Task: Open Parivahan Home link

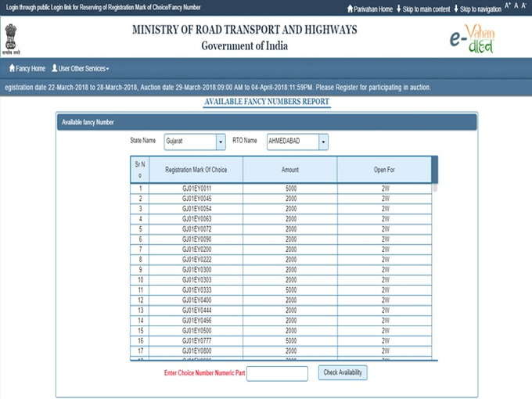Action: (369, 9)
